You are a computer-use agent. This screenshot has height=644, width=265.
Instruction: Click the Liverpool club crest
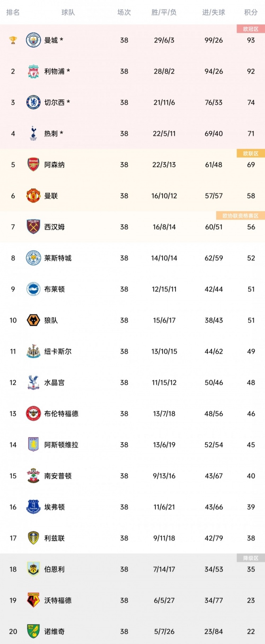pyautogui.click(x=34, y=71)
